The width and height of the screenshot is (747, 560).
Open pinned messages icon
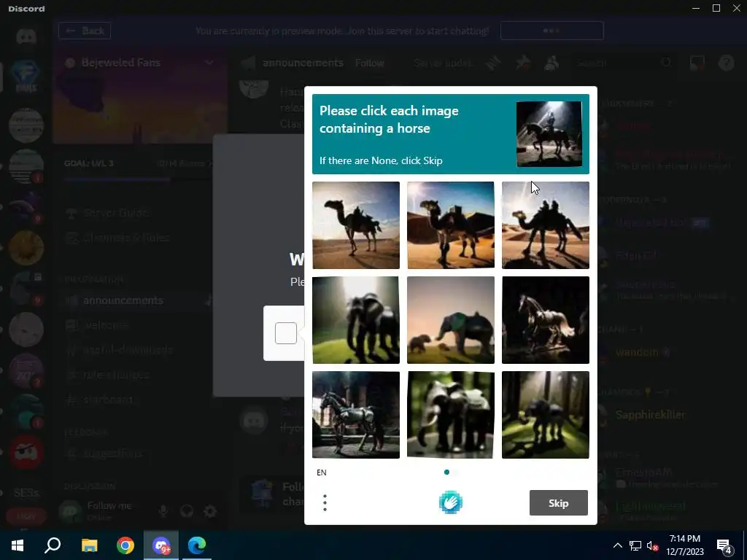[x=523, y=63]
